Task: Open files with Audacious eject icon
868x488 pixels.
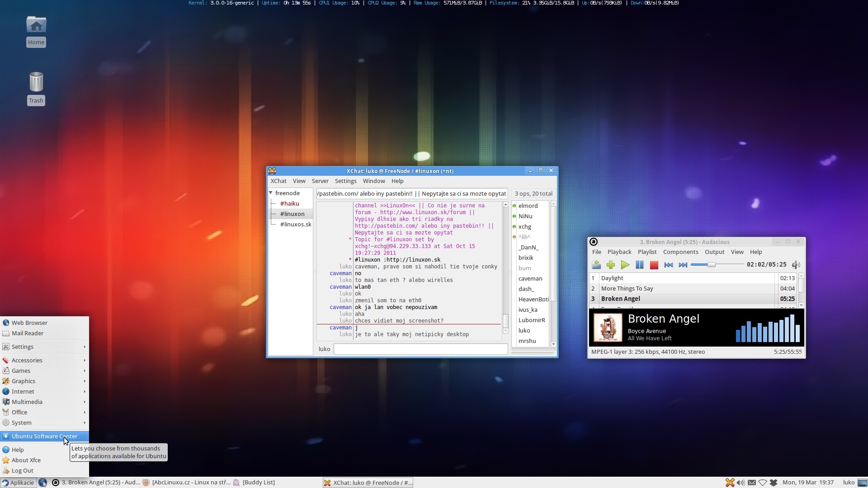Action: [596, 265]
